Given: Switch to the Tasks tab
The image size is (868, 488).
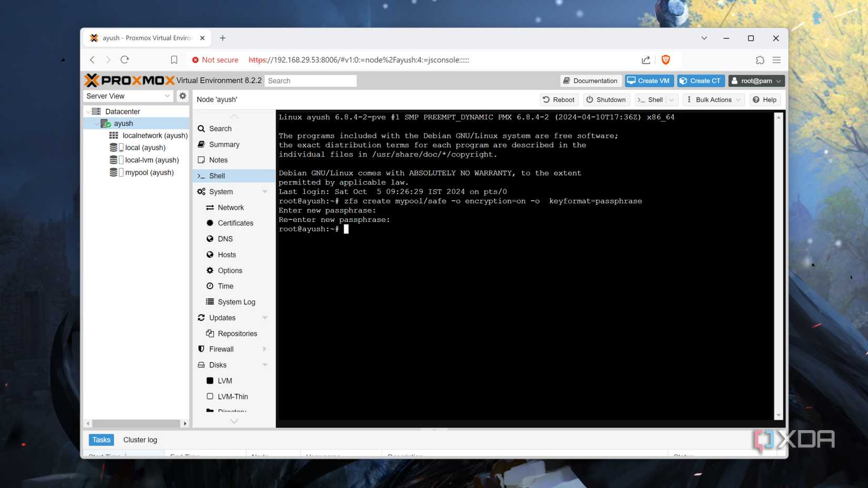Looking at the screenshot, I should pyautogui.click(x=101, y=440).
